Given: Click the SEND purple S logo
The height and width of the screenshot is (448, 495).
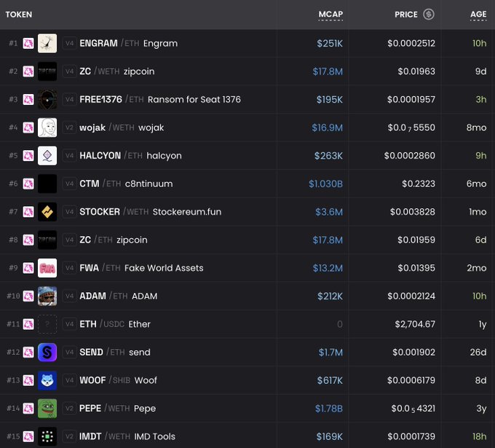Looking at the screenshot, I should 47,353.
